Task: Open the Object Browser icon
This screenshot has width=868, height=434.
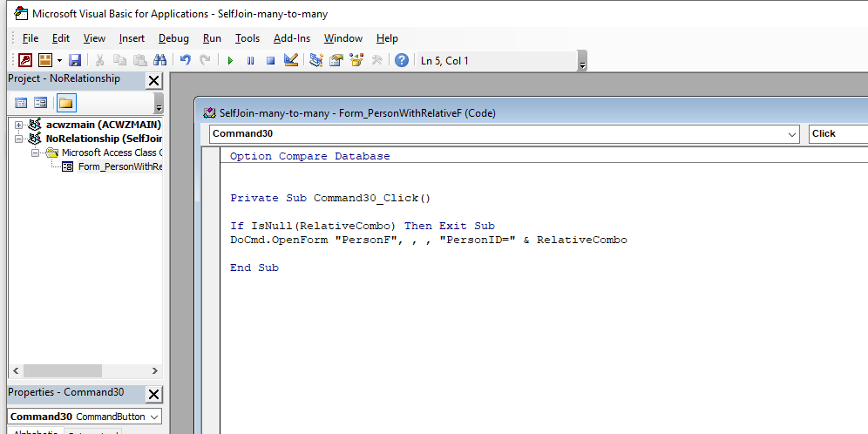Action: [356, 60]
